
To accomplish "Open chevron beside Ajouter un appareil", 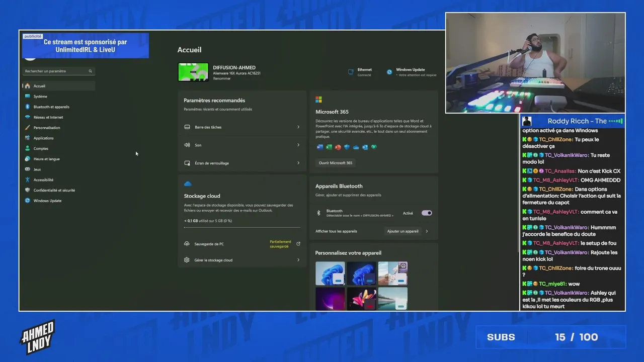I will click(x=427, y=231).
